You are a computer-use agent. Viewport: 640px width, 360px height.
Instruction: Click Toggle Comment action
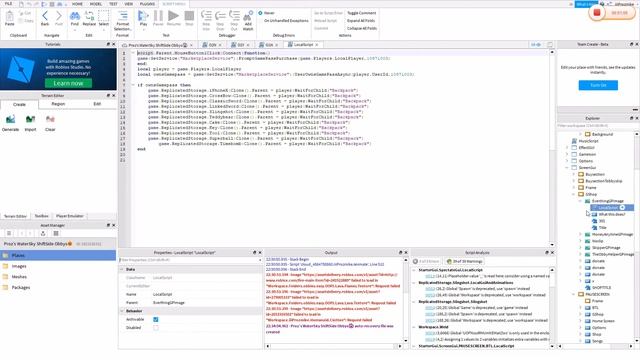[x=361, y=13]
